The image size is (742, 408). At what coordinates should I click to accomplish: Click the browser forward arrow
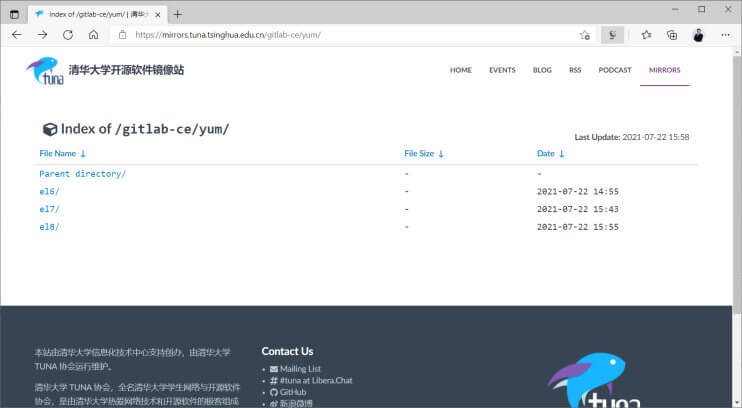(x=43, y=35)
